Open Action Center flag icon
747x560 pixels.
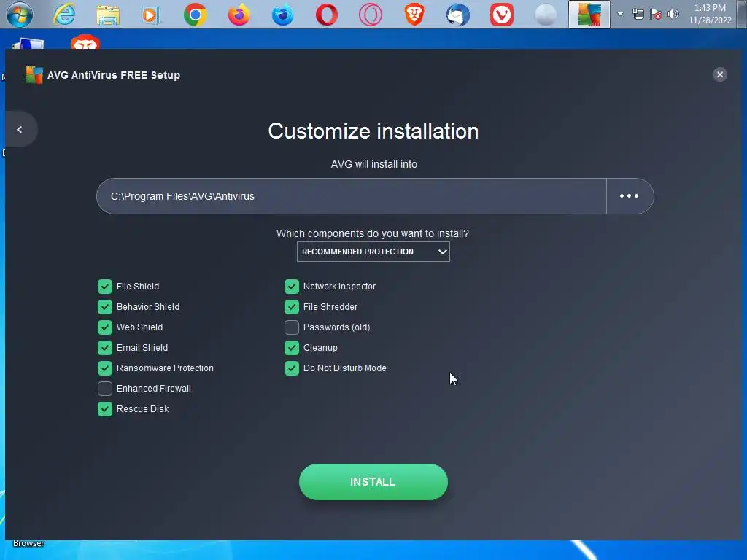(656, 15)
